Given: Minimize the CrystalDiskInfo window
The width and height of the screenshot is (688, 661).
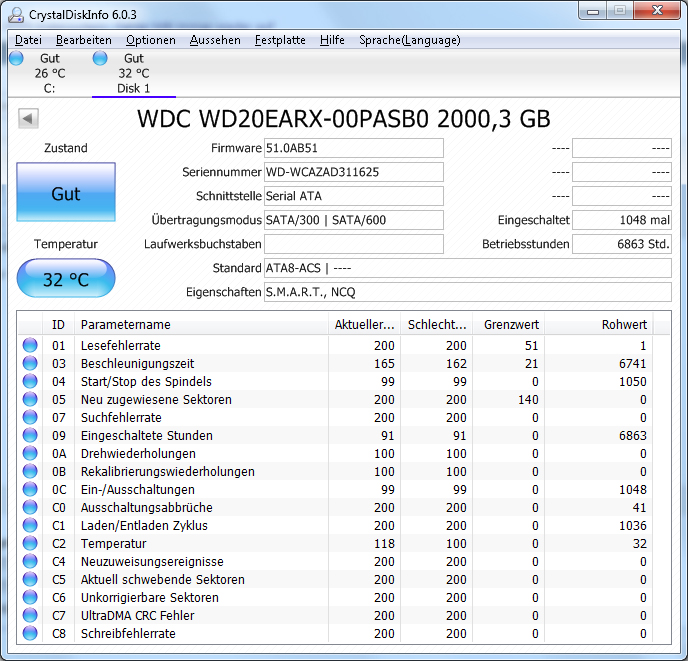Looking at the screenshot, I should pos(593,11).
